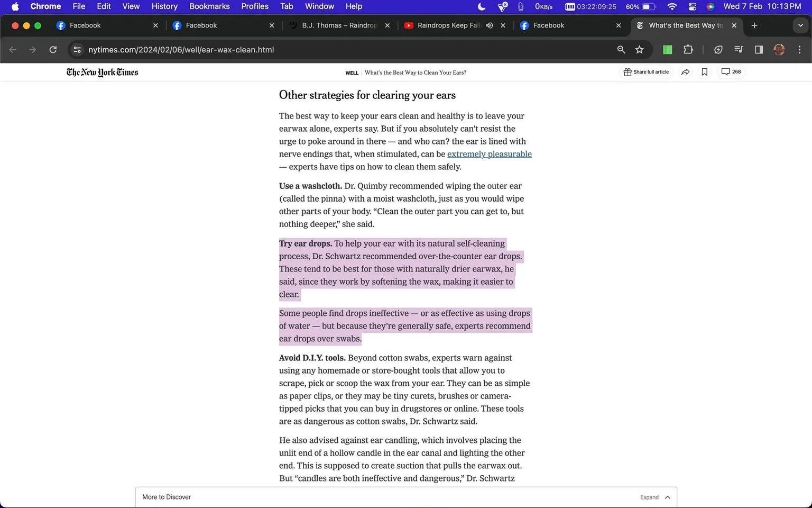Viewport: 812px width, 508px height.
Task: Open the New York Times logo homepage
Action: click(x=102, y=72)
